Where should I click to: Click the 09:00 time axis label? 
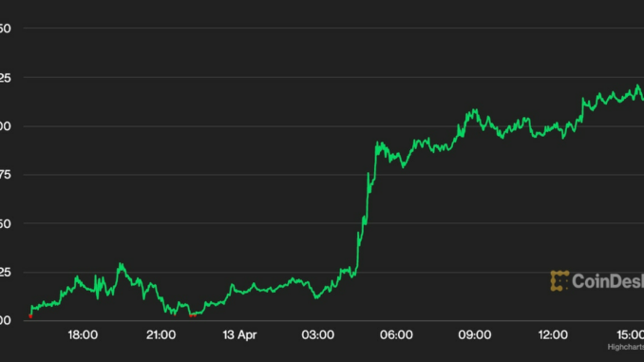coord(475,334)
